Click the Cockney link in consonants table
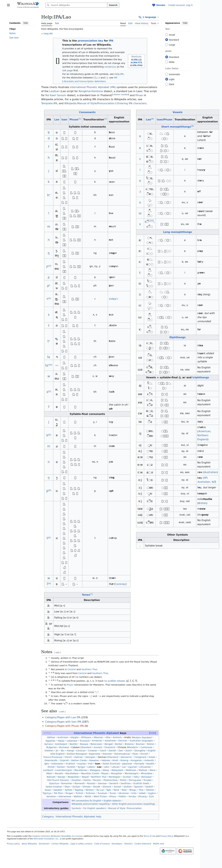 click(x=120, y=584)
